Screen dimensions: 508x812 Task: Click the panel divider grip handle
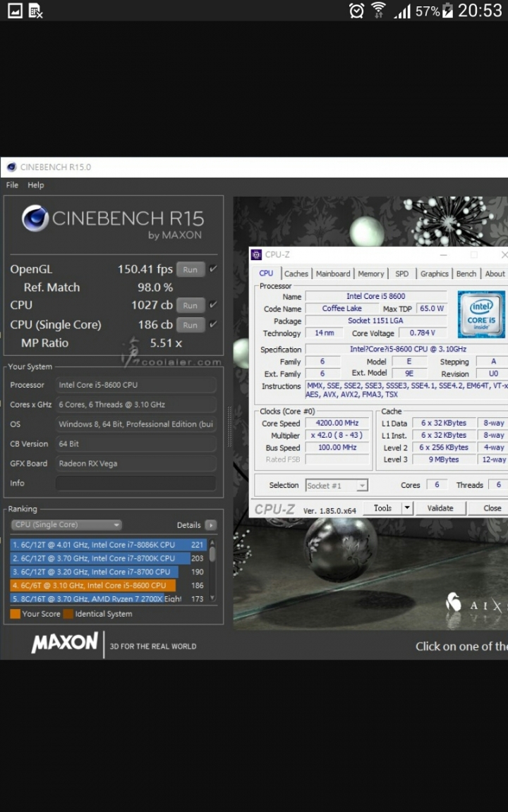tap(229, 427)
